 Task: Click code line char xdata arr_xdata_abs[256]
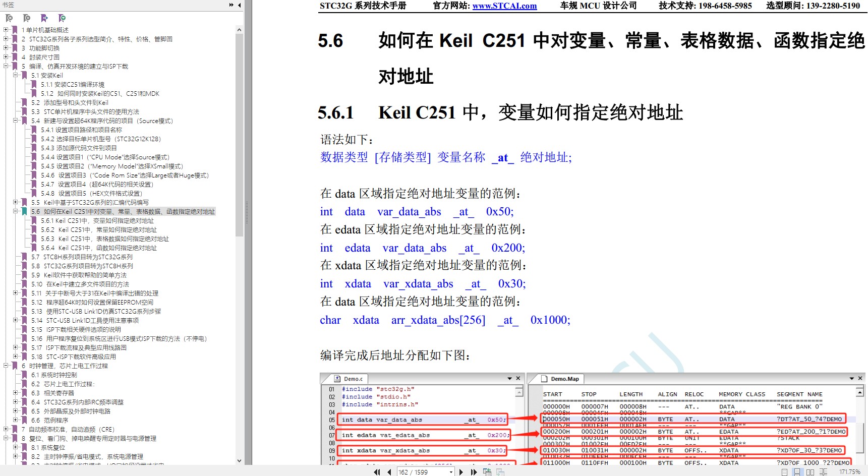point(445,320)
